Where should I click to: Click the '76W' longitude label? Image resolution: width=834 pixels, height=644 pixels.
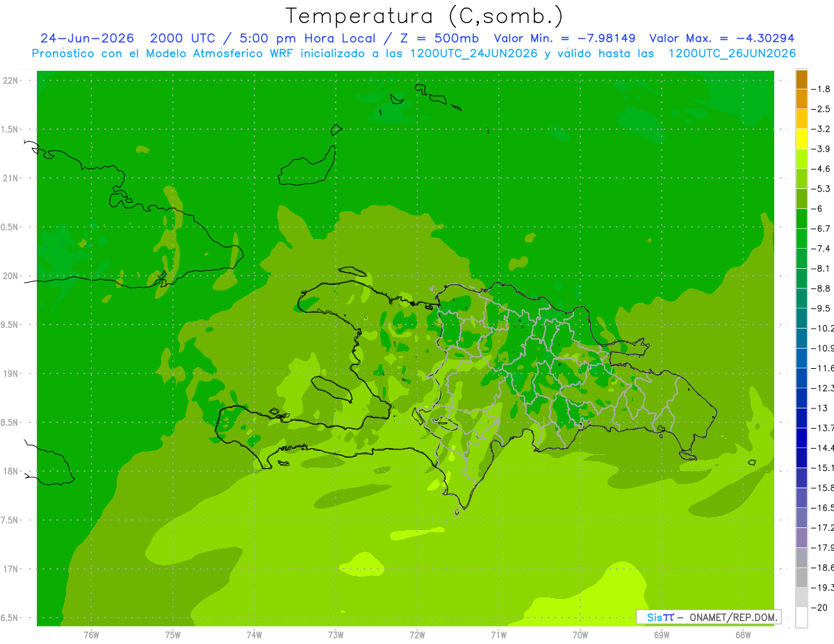tap(91, 634)
